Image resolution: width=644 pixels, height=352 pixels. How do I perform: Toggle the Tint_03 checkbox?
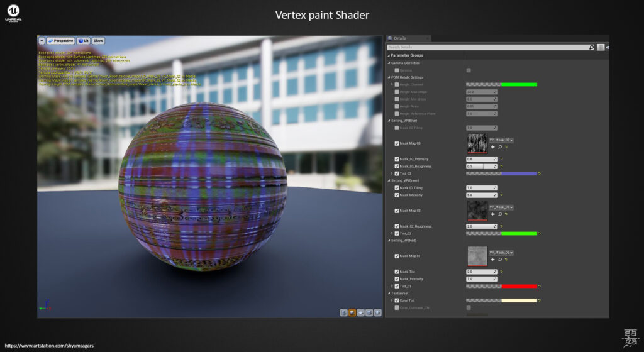coord(397,173)
